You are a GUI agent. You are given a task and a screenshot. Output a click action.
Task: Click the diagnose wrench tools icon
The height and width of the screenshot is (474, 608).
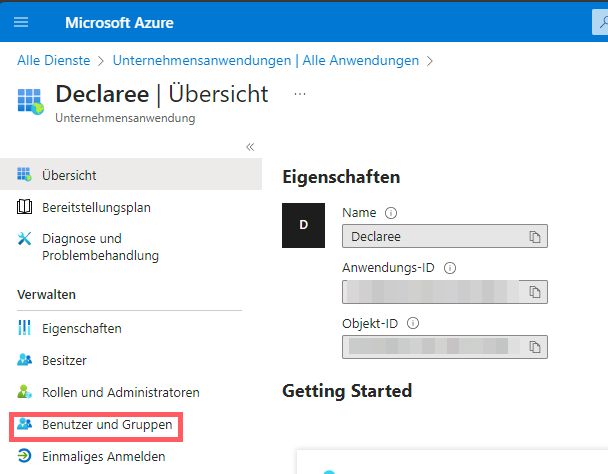pos(24,239)
